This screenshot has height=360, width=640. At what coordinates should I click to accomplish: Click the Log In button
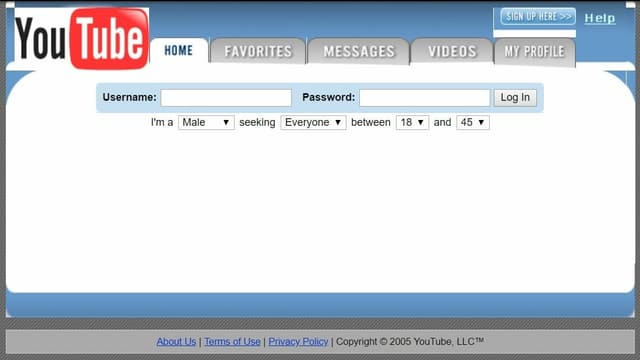[x=515, y=98]
